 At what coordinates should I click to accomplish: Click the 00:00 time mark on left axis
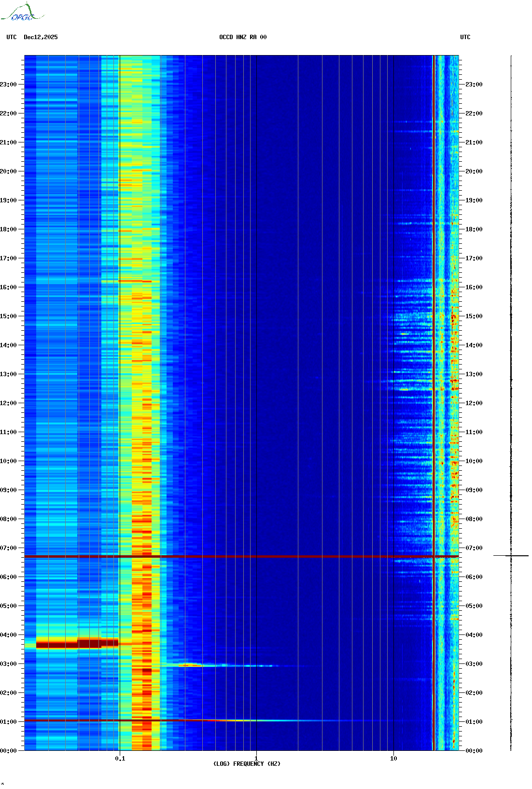point(9,751)
